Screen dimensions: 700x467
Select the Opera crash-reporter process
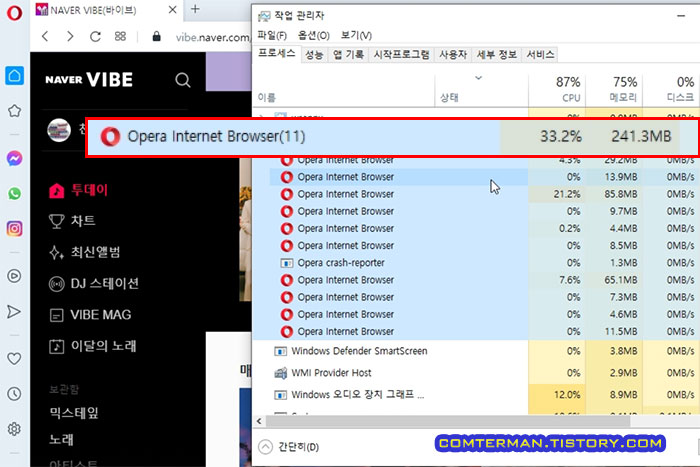coord(475,263)
